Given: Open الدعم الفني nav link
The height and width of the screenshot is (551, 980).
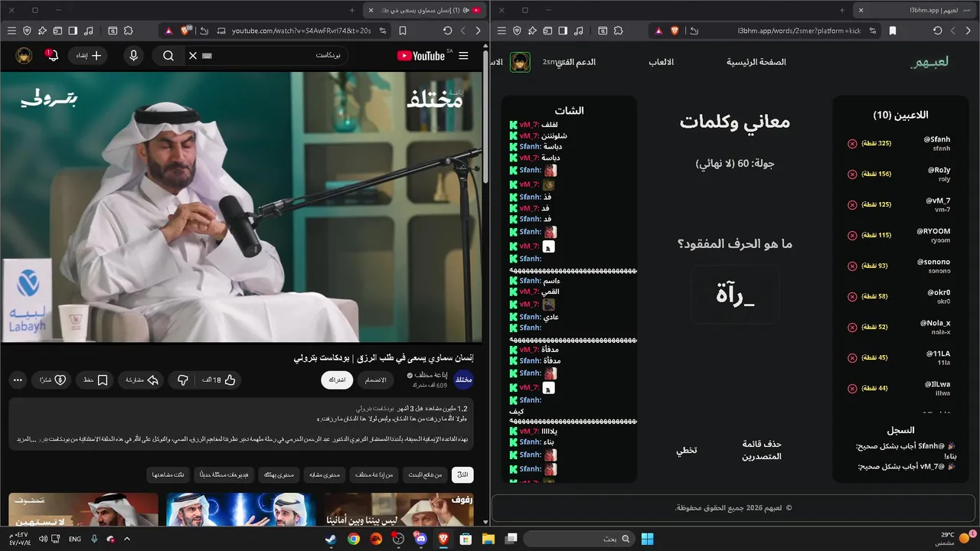Looking at the screenshot, I should (x=576, y=62).
